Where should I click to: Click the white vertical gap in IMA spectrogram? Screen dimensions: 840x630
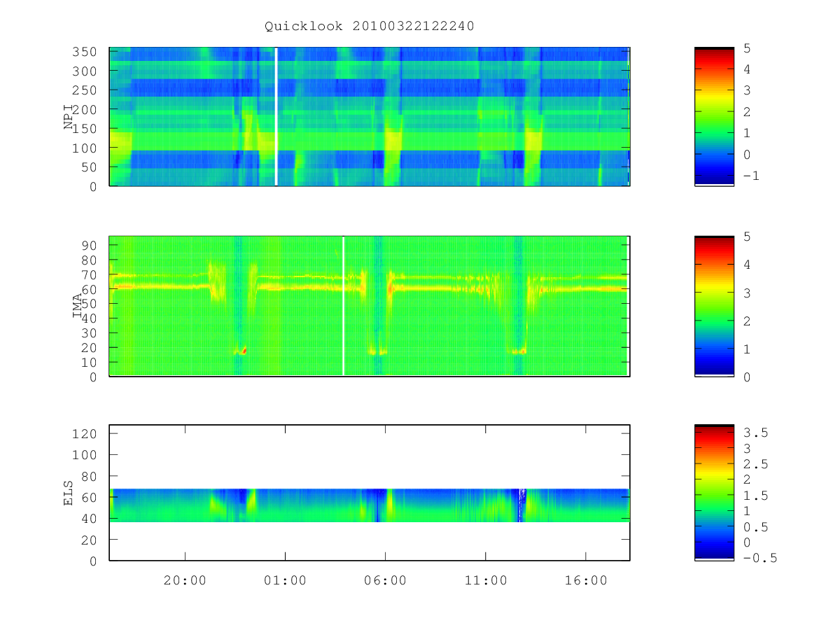tap(343, 306)
